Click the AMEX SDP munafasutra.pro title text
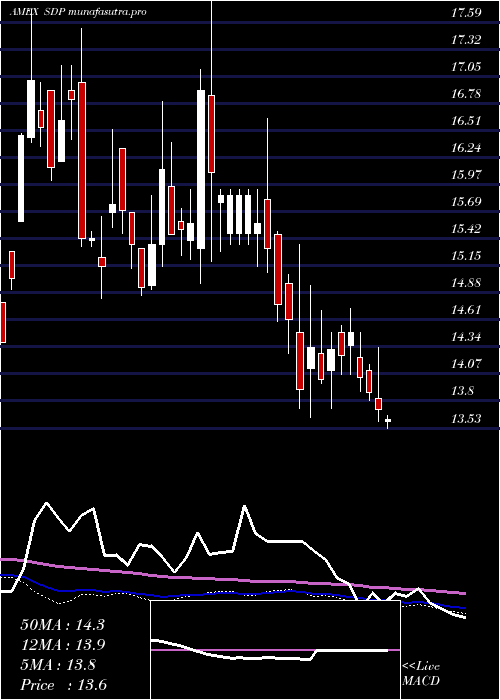Viewport: 500px width, 700px height. 77,12
